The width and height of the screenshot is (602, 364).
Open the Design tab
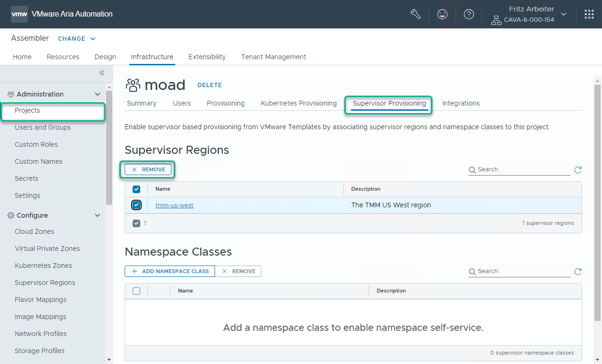[x=105, y=57]
